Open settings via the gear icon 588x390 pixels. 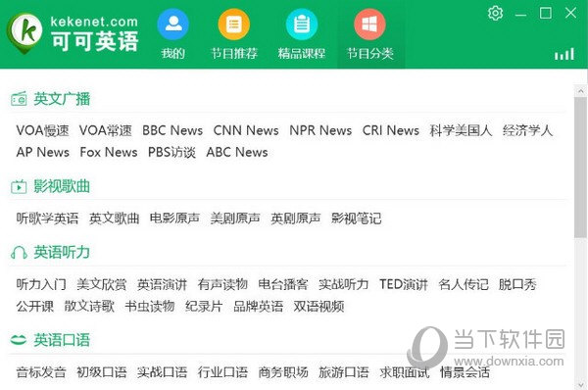point(495,13)
